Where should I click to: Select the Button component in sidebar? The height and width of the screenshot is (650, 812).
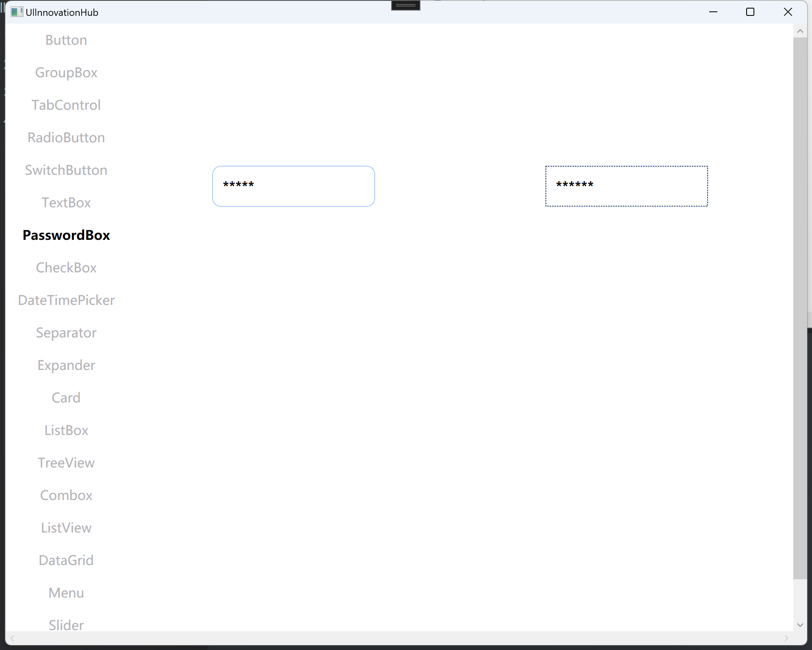click(66, 40)
